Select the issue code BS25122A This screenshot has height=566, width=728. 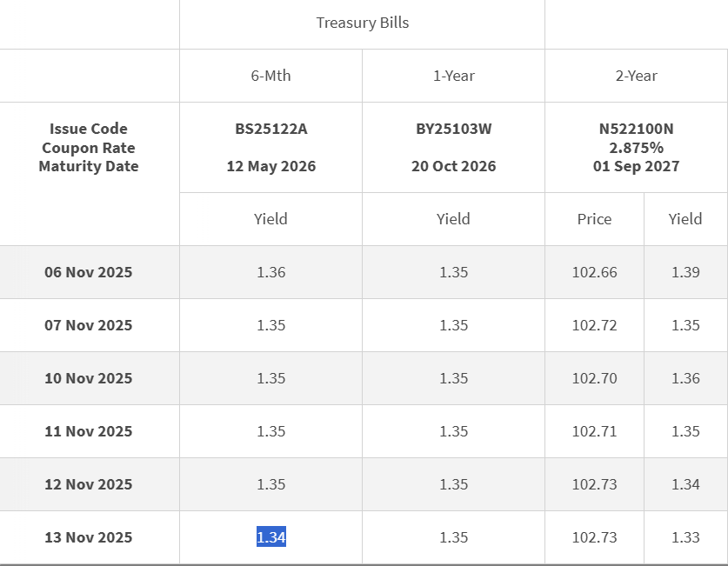(270, 130)
